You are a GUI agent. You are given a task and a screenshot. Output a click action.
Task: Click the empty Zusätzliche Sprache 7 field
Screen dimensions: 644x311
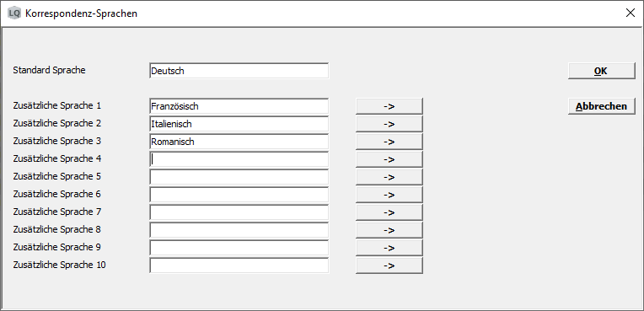(239, 212)
